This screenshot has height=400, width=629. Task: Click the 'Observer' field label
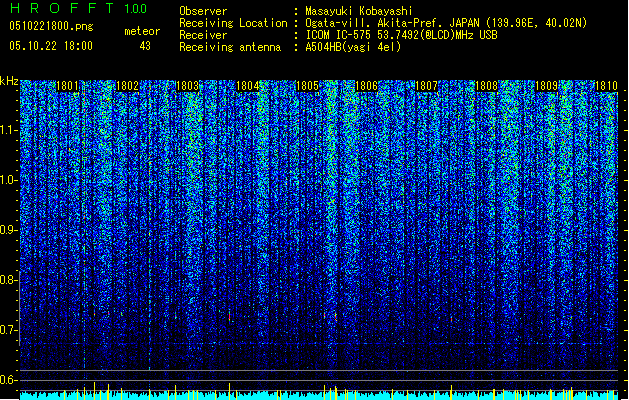pyautogui.click(x=203, y=11)
